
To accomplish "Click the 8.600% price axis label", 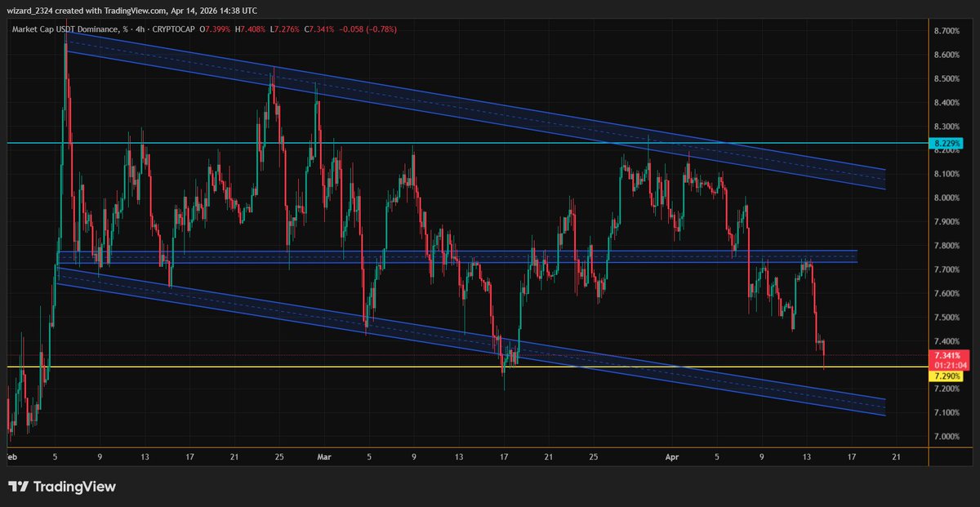I will tap(946, 55).
